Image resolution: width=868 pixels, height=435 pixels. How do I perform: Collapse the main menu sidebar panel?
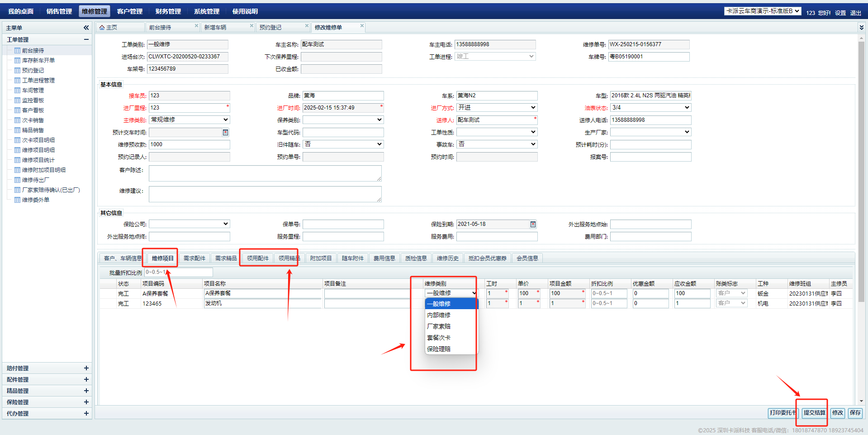(x=86, y=28)
